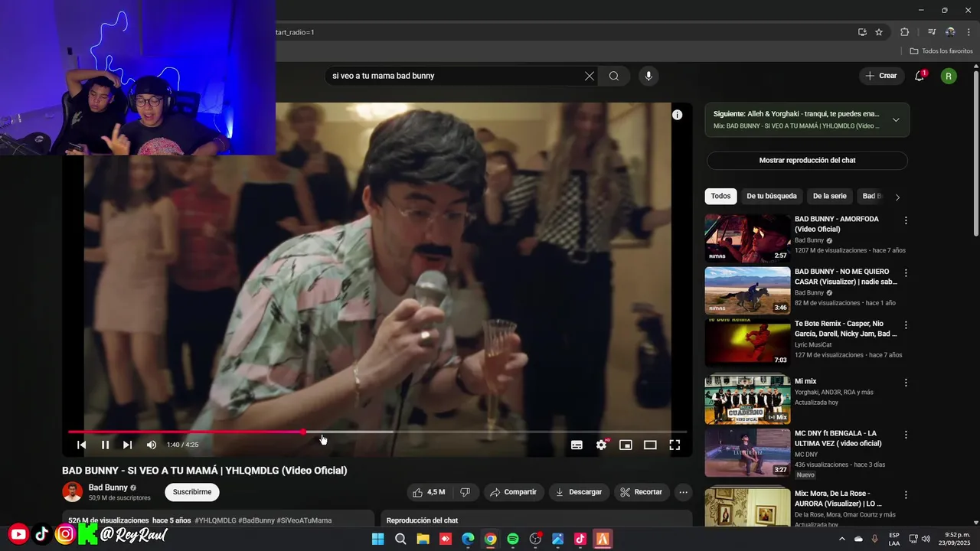This screenshot has width=980, height=551.
Task: Open the video info card icon
Action: [677, 115]
